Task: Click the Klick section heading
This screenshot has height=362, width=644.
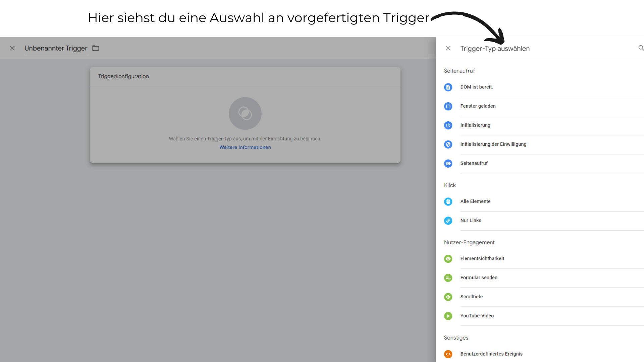Action: (x=450, y=185)
